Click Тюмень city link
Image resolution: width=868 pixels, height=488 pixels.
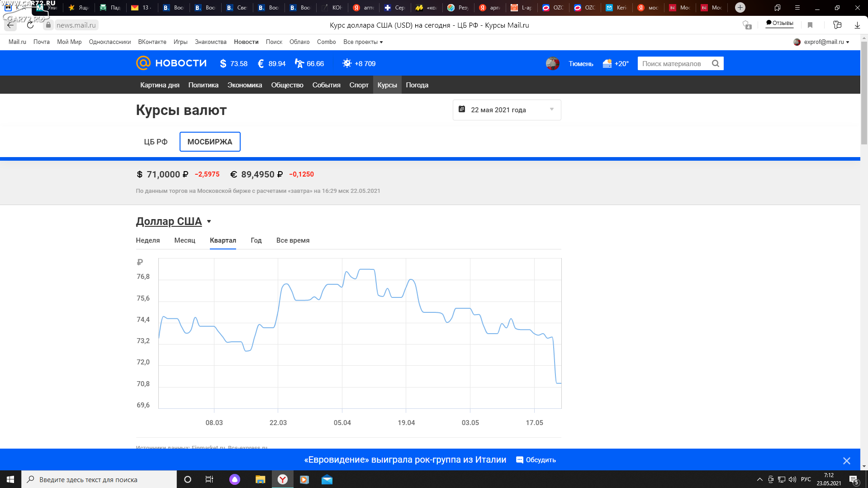[x=581, y=64]
